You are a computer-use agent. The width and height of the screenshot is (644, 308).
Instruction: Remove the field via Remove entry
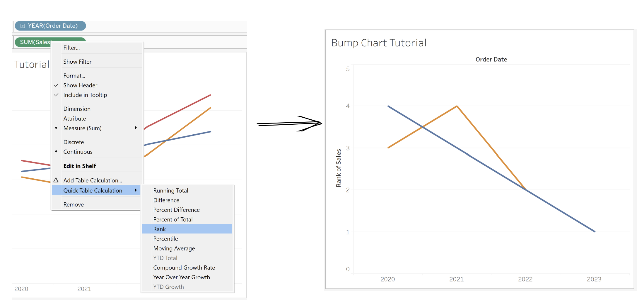coord(74,204)
